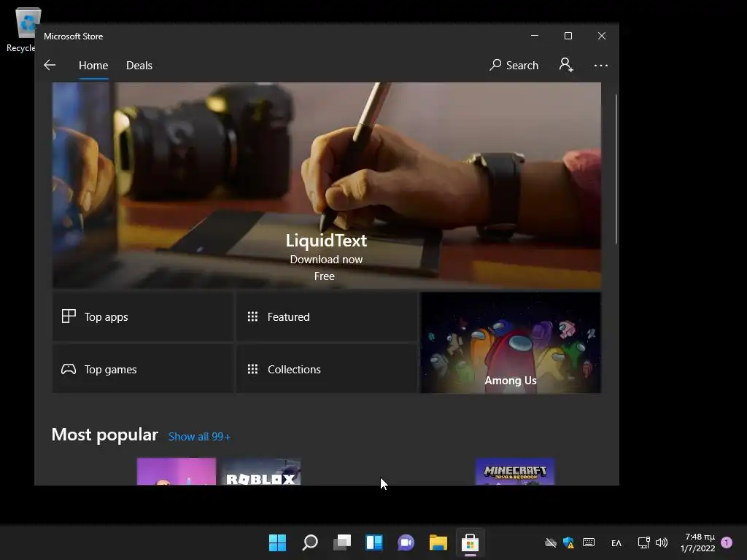Open the Among Us promo tile
This screenshot has height=560, width=747.
(511, 343)
